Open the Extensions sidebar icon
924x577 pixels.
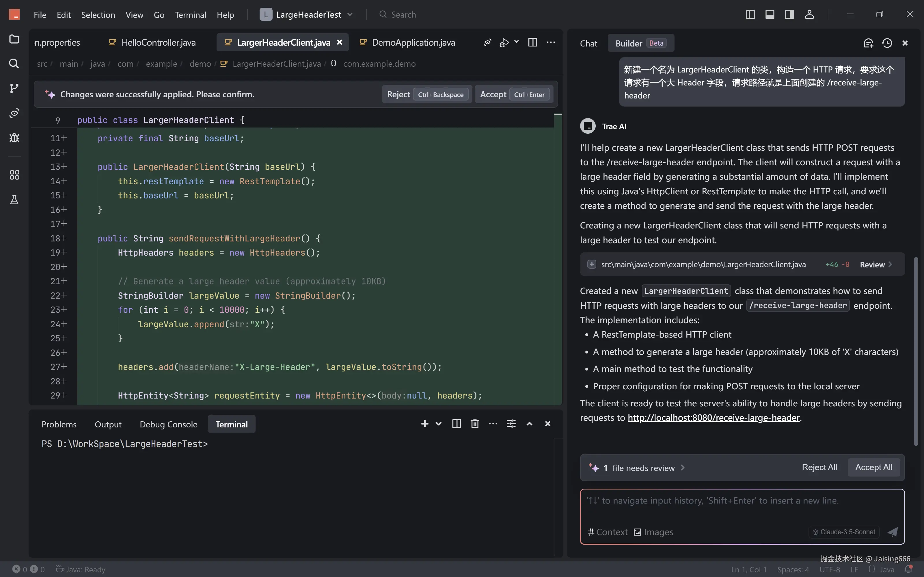click(14, 175)
